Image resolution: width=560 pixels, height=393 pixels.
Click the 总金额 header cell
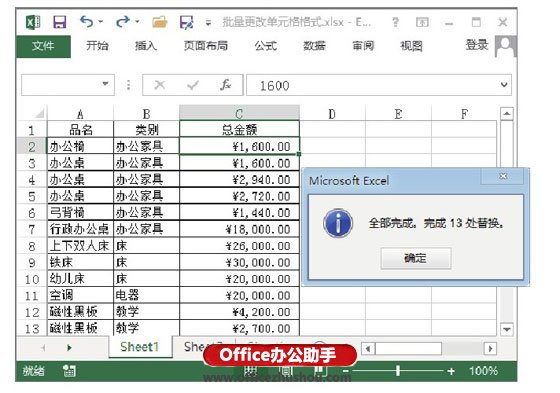click(x=239, y=129)
